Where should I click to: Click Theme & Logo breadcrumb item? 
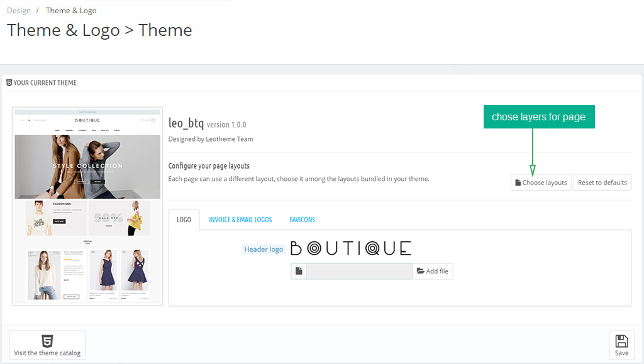click(x=71, y=11)
